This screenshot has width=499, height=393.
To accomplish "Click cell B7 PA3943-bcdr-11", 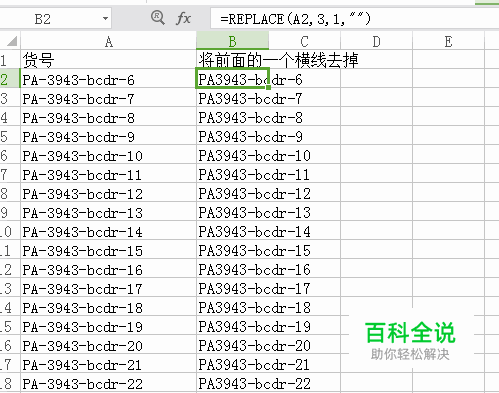I will click(x=232, y=174).
